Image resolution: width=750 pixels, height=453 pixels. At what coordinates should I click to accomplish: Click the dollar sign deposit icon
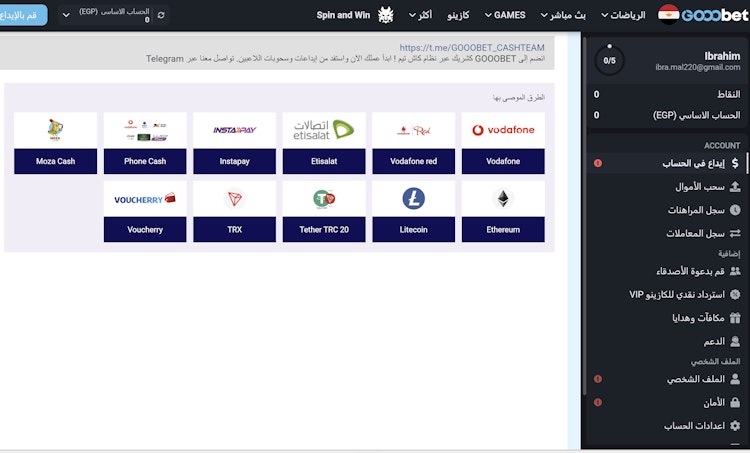pyautogui.click(x=735, y=164)
